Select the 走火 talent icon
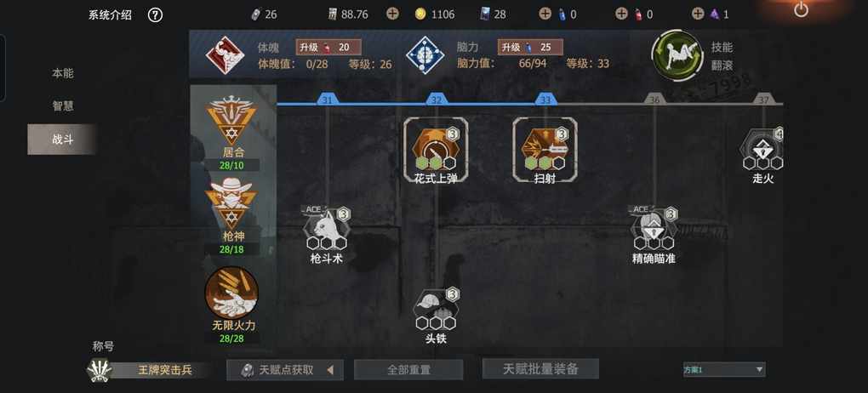 click(x=762, y=148)
